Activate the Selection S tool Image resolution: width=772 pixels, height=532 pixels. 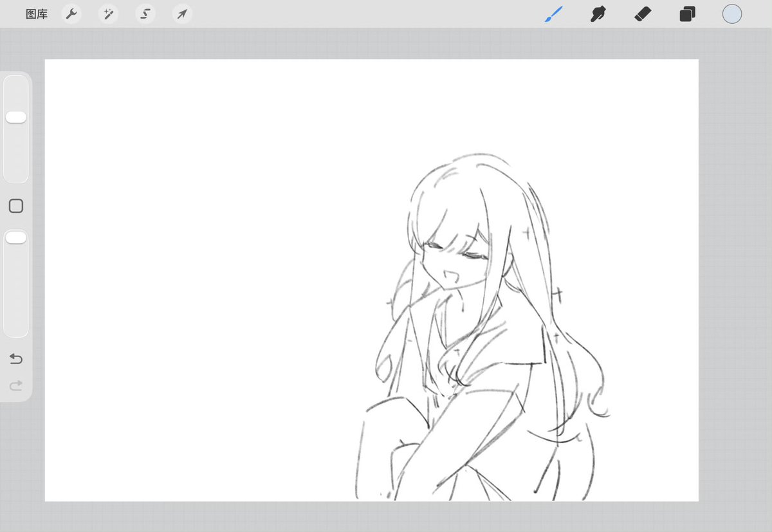coord(145,14)
